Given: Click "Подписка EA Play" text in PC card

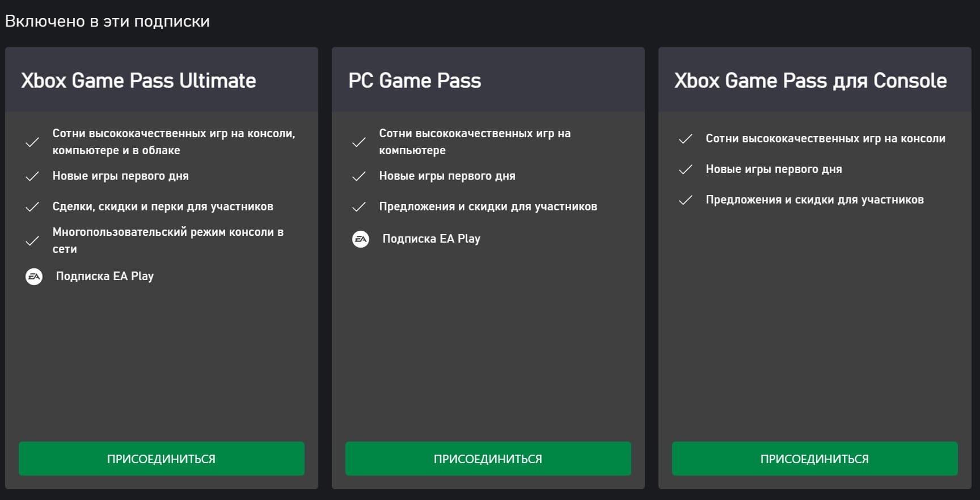Looking at the screenshot, I should pyautogui.click(x=432, y=239).
